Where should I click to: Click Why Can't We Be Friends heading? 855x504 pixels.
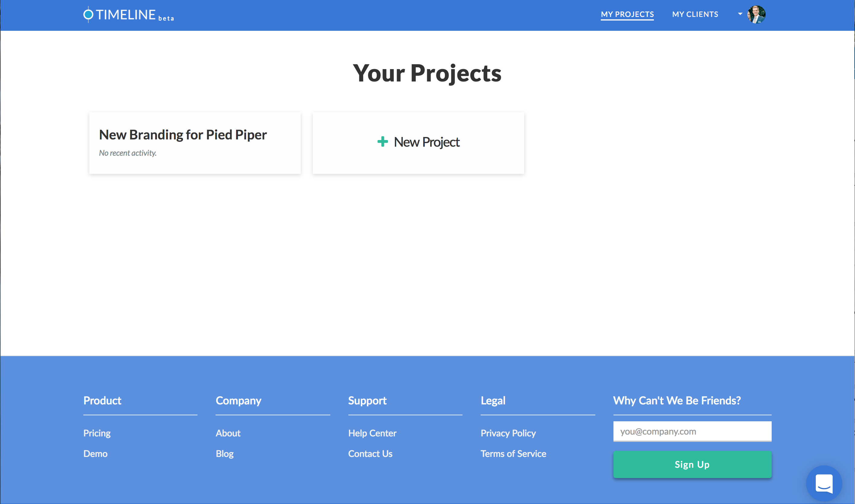click(x=677, y=401)
